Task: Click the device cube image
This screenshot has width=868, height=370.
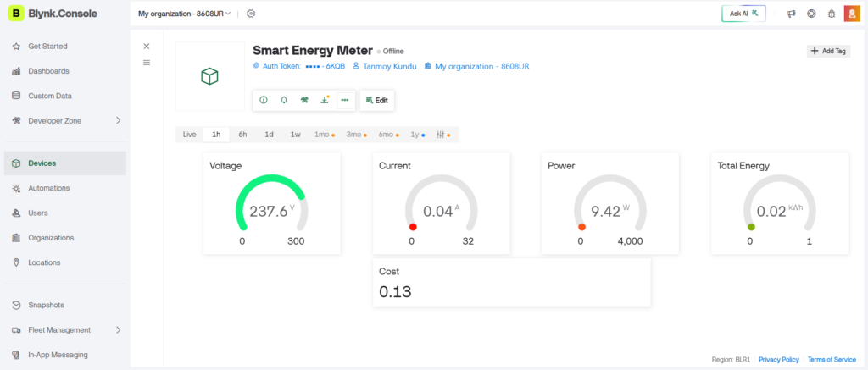Action: [x=210, y=76]
